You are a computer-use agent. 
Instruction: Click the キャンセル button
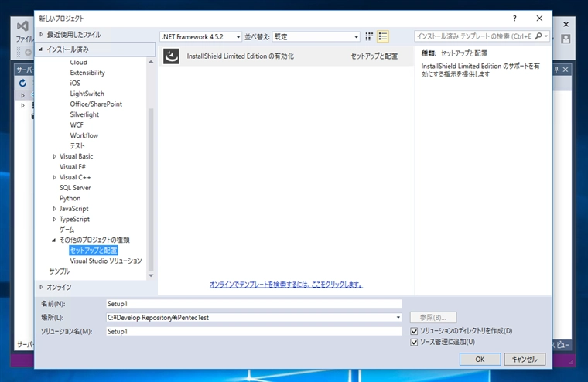[525, 359]
